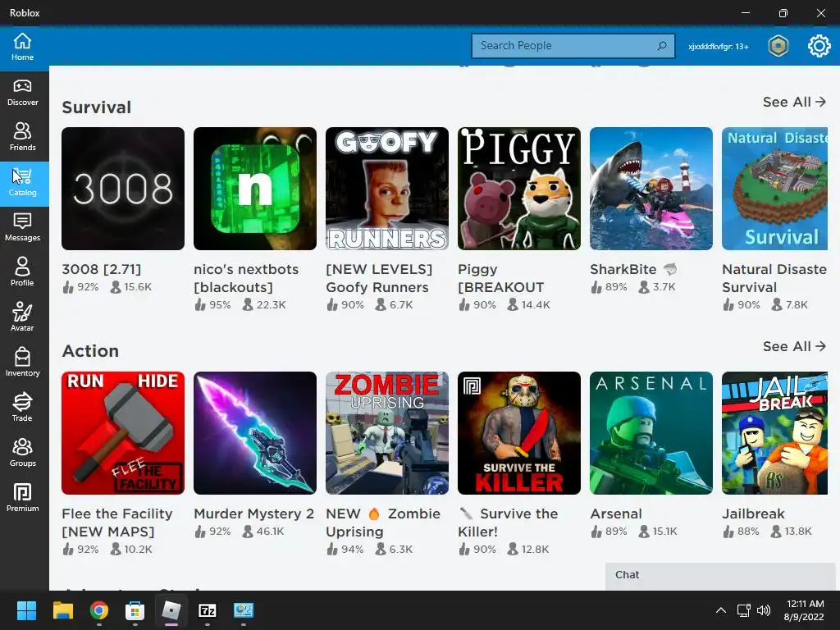Open Zombie Uprising game thumbnail
This screenshot has height=630, width=840.
pyautogui.click(x=387, y=433)
